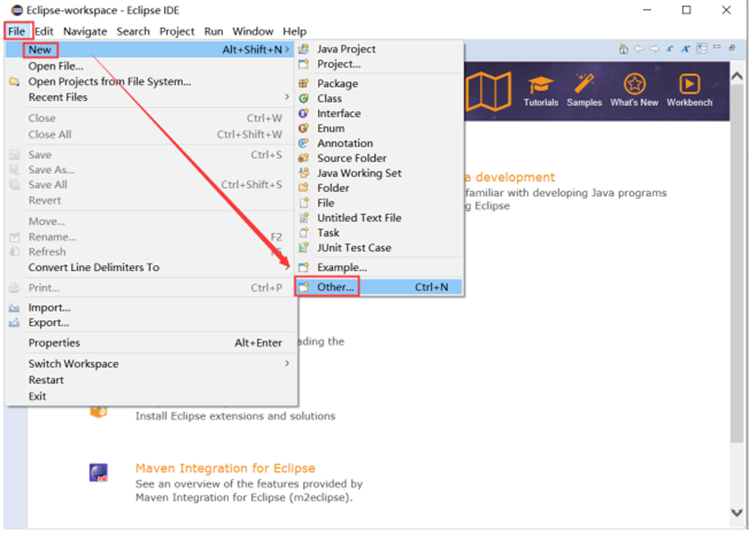The width and height of the screenshot is (750, 533).
Task: Click the File menu
Action: point(17,32)
